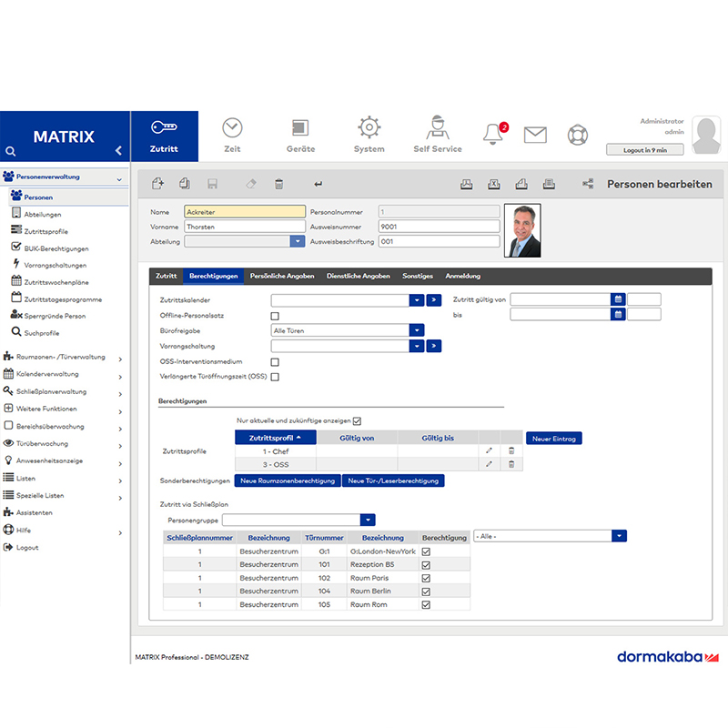Click into the Vorname input field
Image resolution: width=728 pixels, height=728 pixels.
click(245, 227)
